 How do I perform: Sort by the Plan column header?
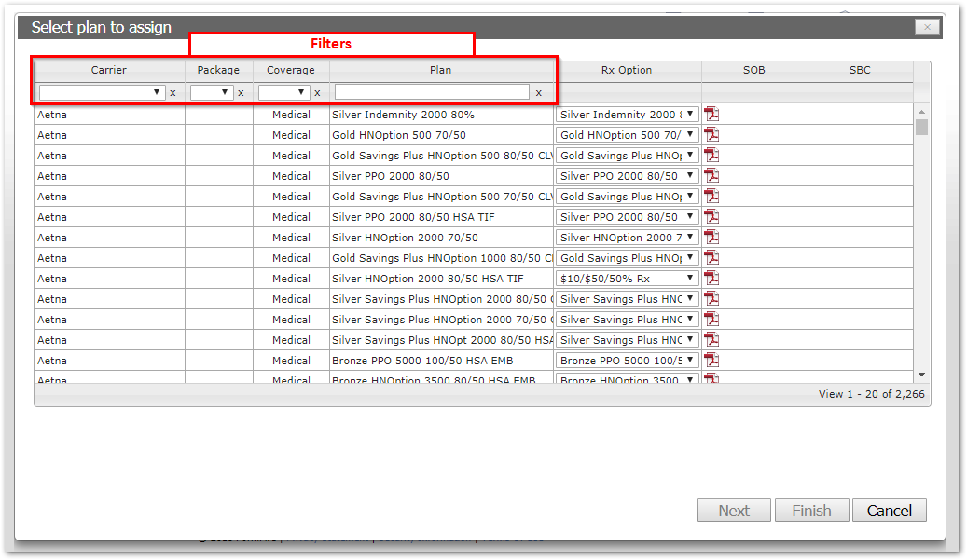(x=440, y=70)
